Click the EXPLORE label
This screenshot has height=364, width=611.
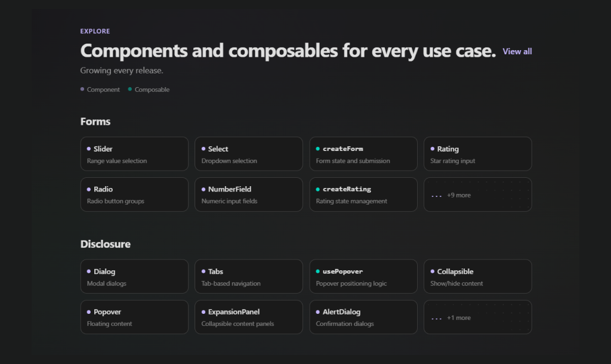coord(95,31)
